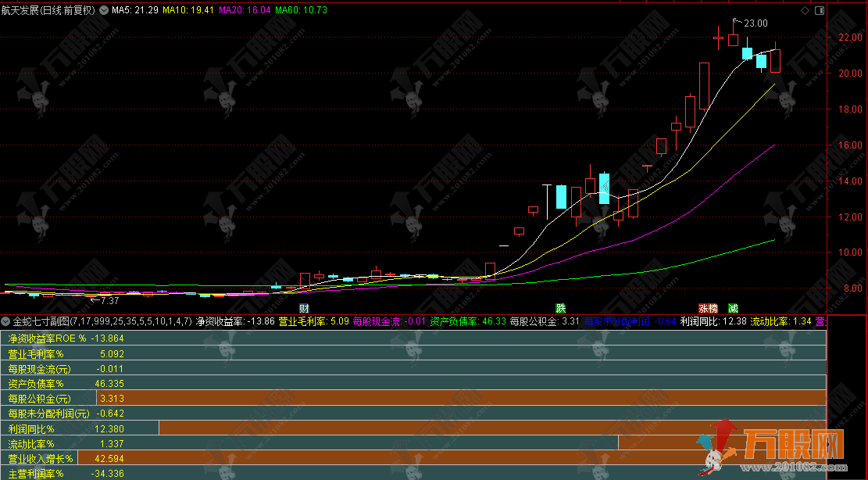The width and height of the screenshot is (868, 480).
Task: Click the diamond icon at chart top-right
Action: click(805, 11)
